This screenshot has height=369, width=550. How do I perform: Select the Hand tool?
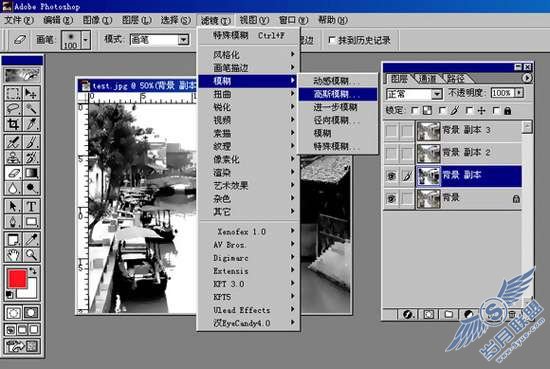pyautogui.click(x=13, y=254)
